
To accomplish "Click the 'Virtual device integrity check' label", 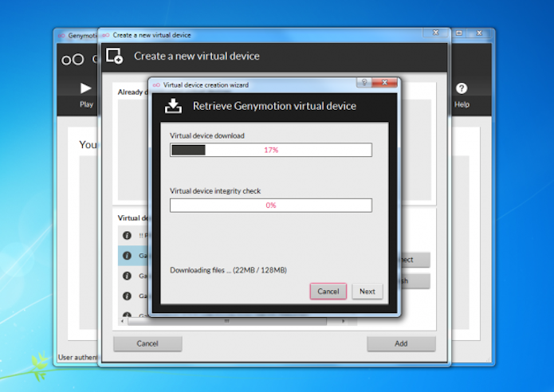I will (215, 191).
